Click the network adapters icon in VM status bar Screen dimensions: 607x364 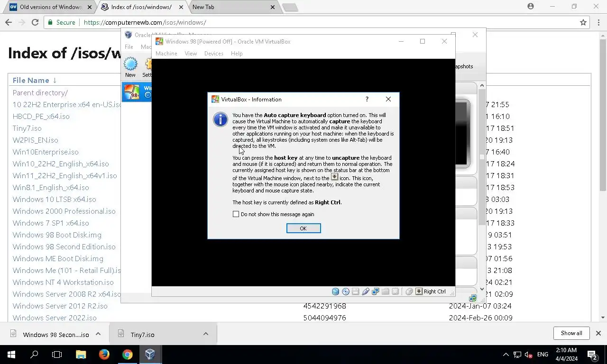click(375, 291)
